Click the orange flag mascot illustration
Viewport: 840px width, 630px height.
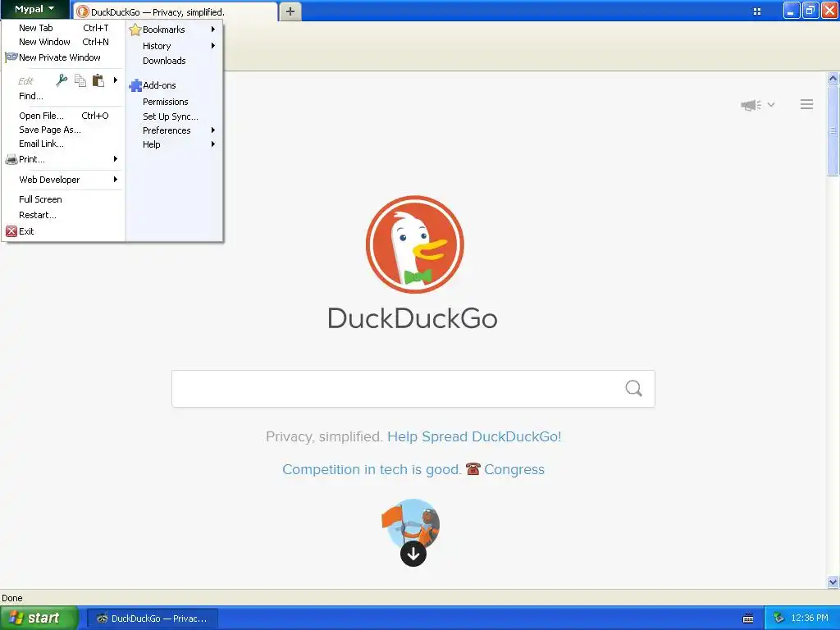point(411,523)
